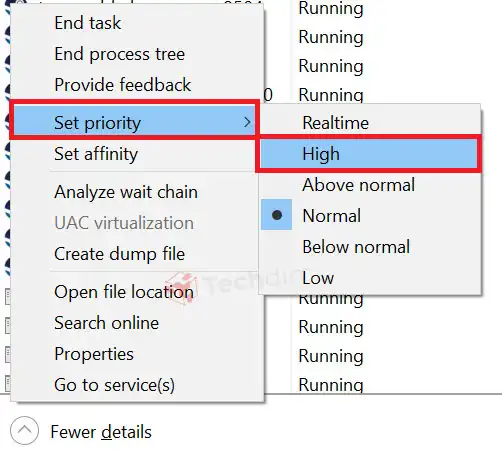The width and height of the screenshot is (502, 458).
Task: Open Properties from context menu
Action: pos(137,354)
